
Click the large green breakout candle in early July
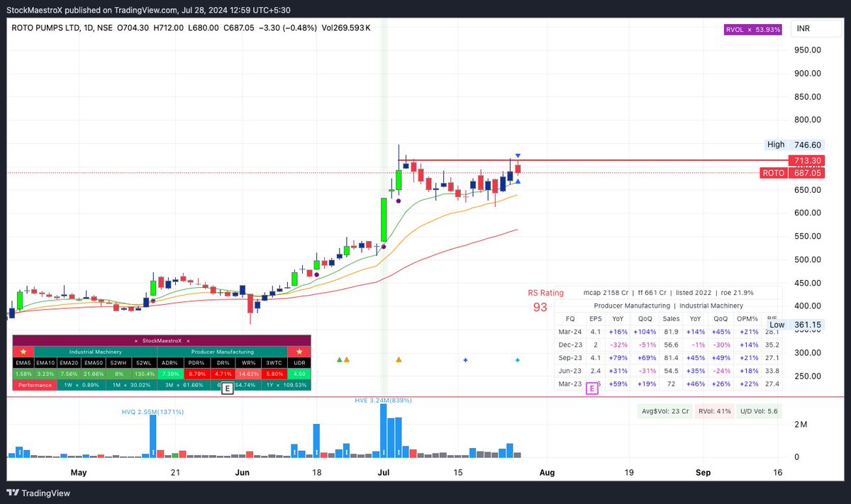pos(383,220)
